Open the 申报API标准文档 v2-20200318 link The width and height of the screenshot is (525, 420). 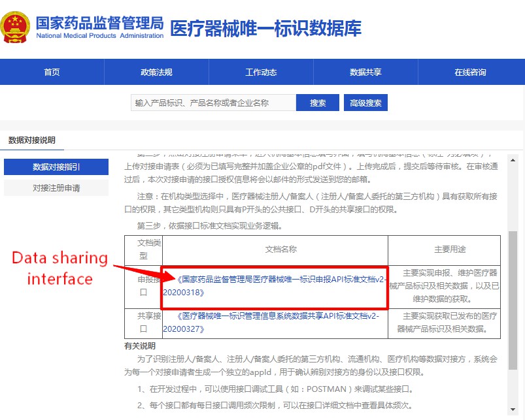click(275, 286)
